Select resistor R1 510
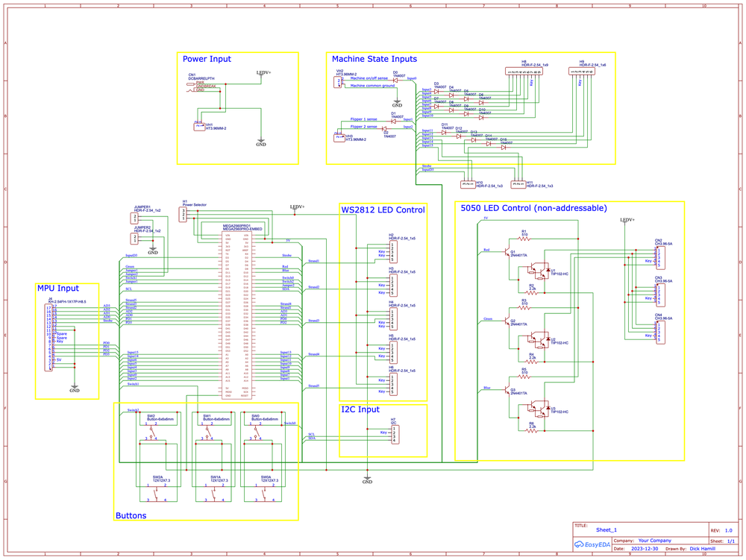 (524, 239)
